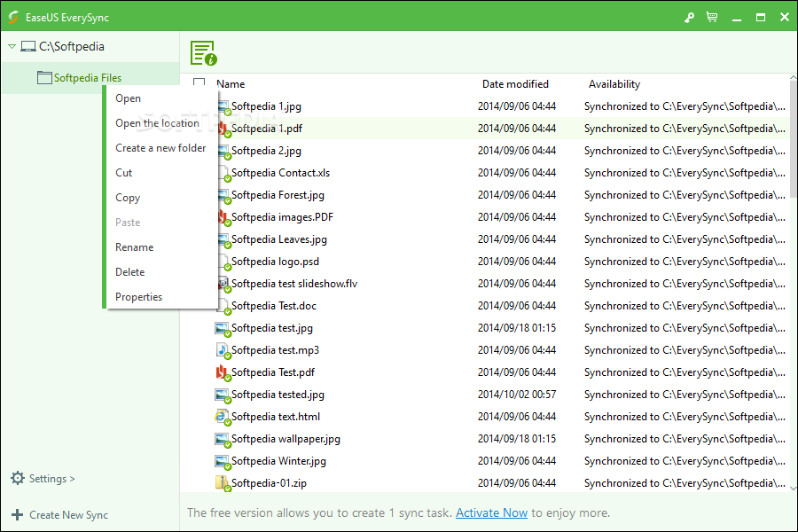Click availability text of Softpedia Winter.jpg row
This screenshot has height=532, width=798.
click(685, 461)
